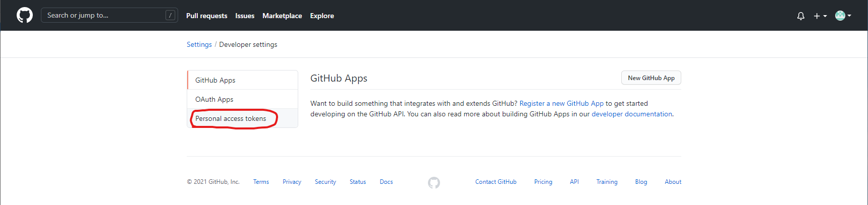Open the notifications bell icon
This screenshot has height=205, width=868.
(x=801, y=16)
